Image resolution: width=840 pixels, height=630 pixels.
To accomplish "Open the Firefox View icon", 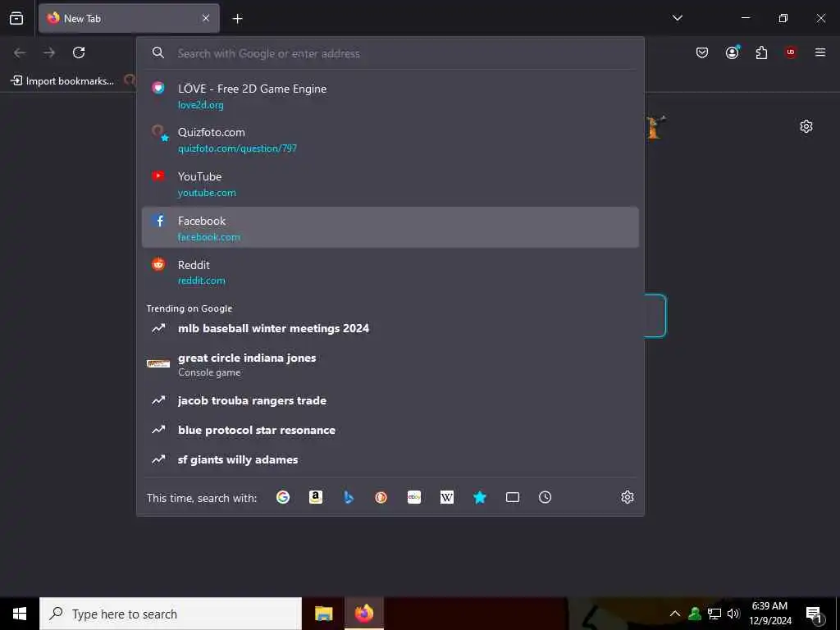I will coord(16,18).
